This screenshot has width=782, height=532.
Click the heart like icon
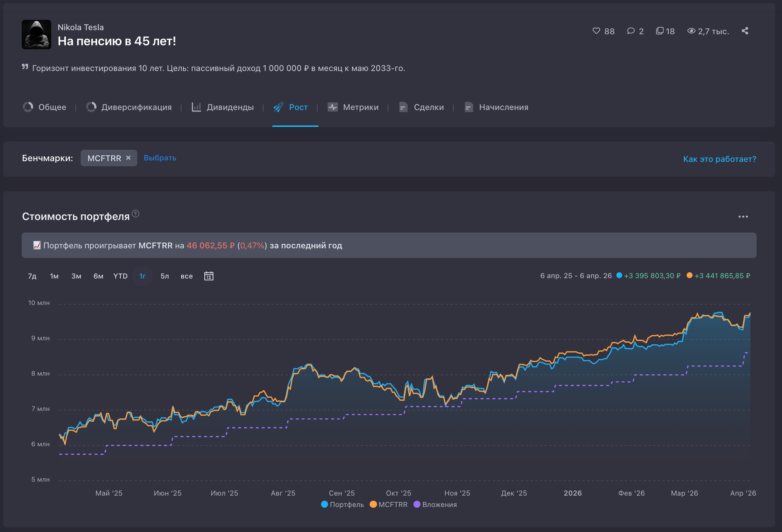pos(596,31)
